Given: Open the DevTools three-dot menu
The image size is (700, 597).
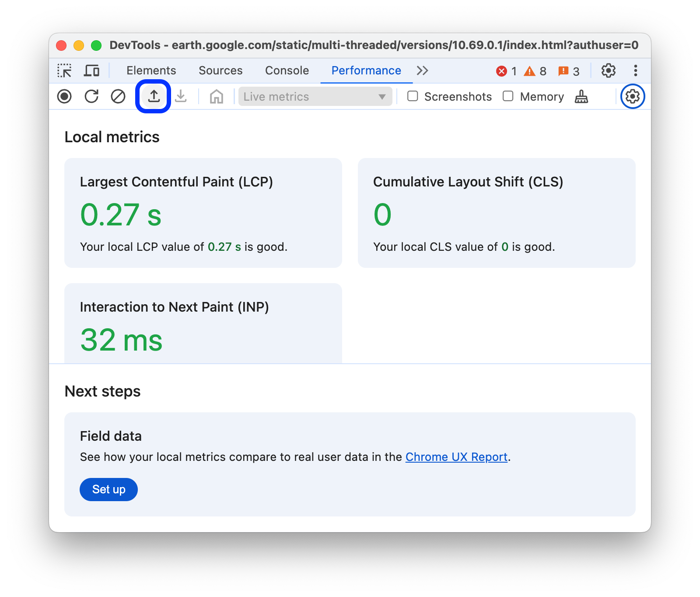Looking at the screenshot, I should [x=636, y=70].
